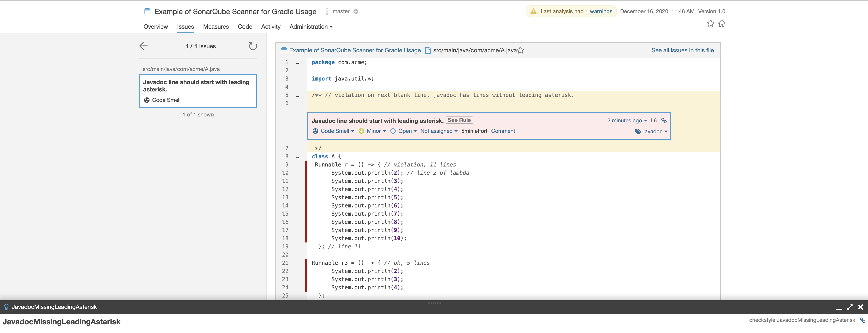Click the back arrow in issues list
The height and width of the screenshot is (333, 868).
point(144,46)
